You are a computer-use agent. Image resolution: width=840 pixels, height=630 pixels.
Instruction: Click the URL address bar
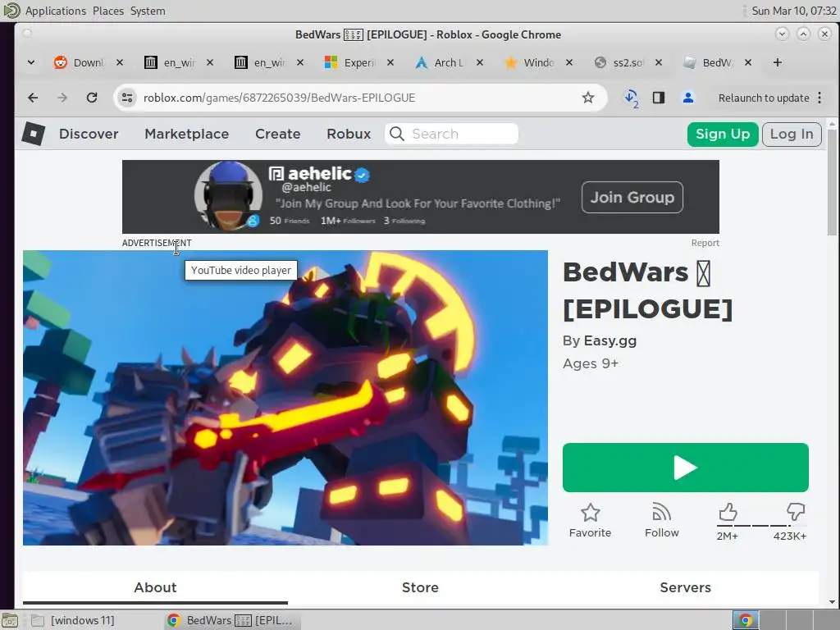point(359,98)
